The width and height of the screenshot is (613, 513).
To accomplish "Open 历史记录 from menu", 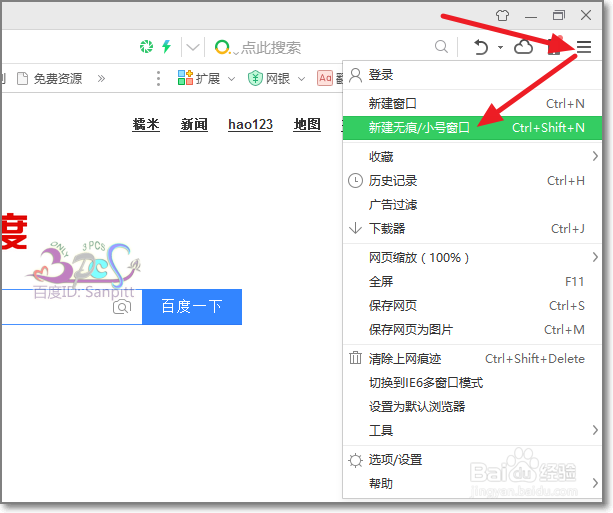I will click(x=472, y=181).
